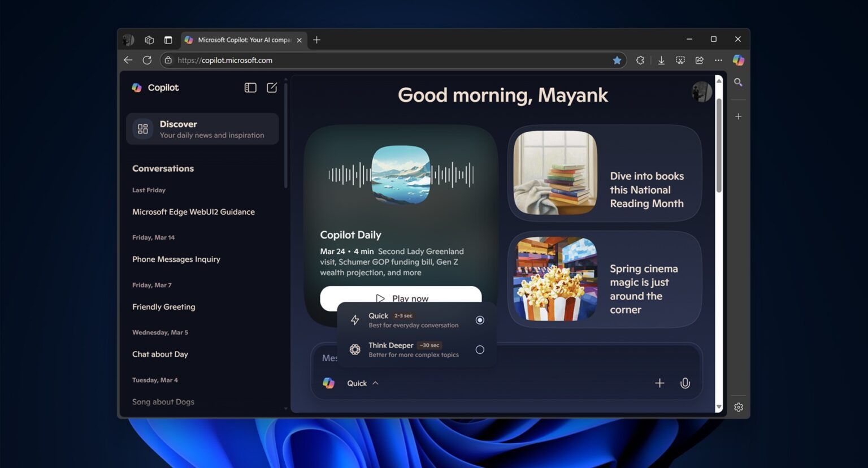The image size is (868, 468).
Task: Select the Think Deeper radio button
Action: point(480,350)
